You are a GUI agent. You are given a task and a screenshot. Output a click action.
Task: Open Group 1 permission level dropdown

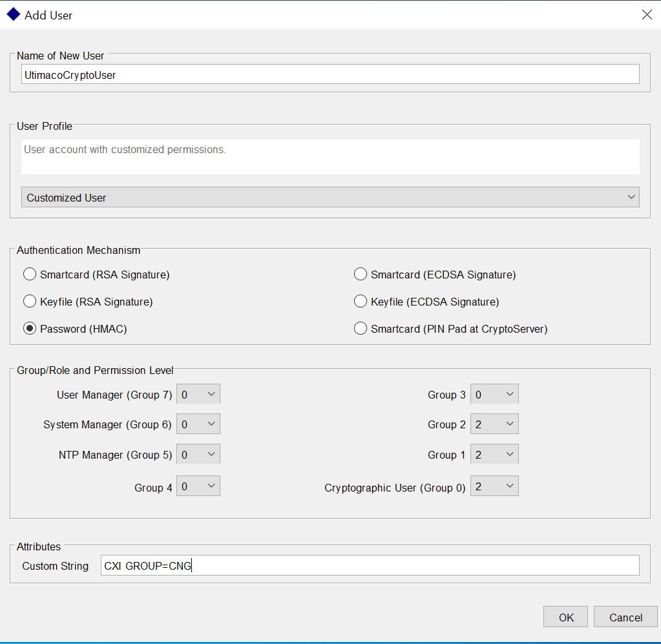click(494, 454)
